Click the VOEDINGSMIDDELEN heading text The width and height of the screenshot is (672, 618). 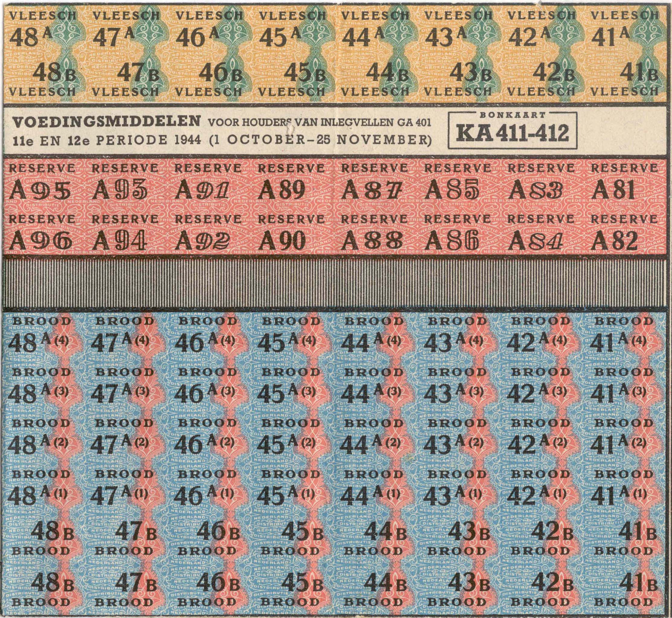(106, 121)
